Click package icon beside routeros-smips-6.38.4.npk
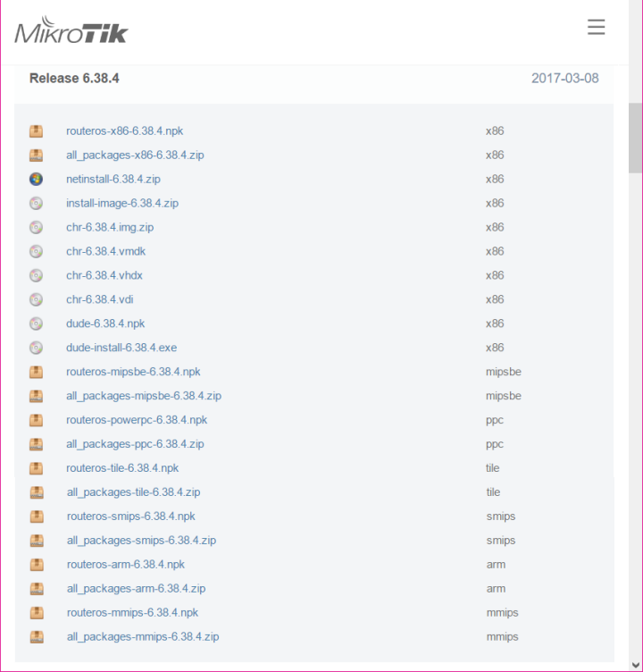Screen dimensions: 643x672 coord(37,516)
